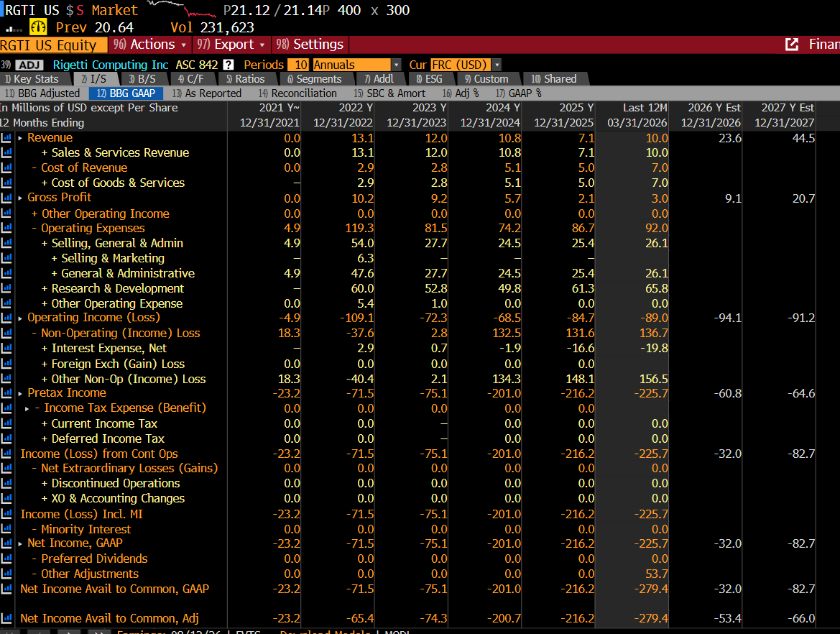Click the chart icon beside Revenue row
Screen dimensions: 840x634
point(6,138)
